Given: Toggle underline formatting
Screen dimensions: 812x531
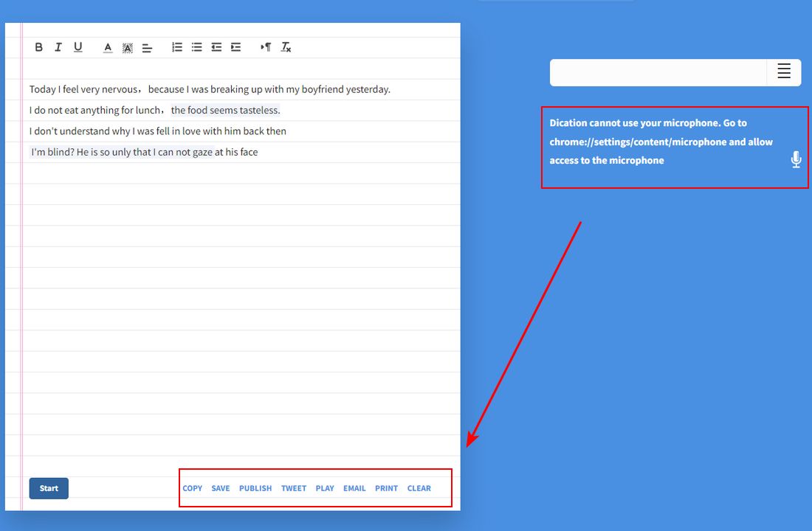Looking at the screenshot, I should click(x=78, y=47).
